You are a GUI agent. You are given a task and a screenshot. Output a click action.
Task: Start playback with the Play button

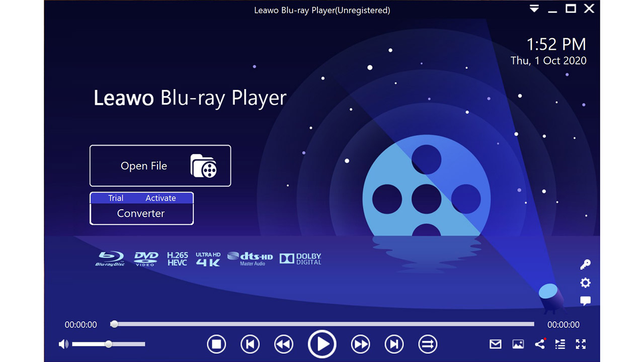[x=322, y=344]
